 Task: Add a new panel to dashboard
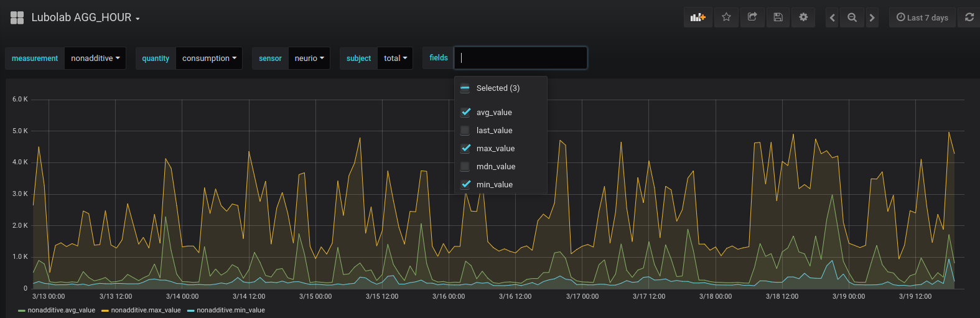[698, 17]
